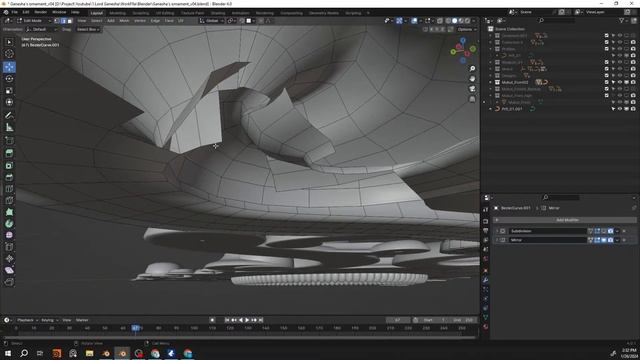
Task: Toggle Mirror modifier edit mode display
Action: coord(597,240)
